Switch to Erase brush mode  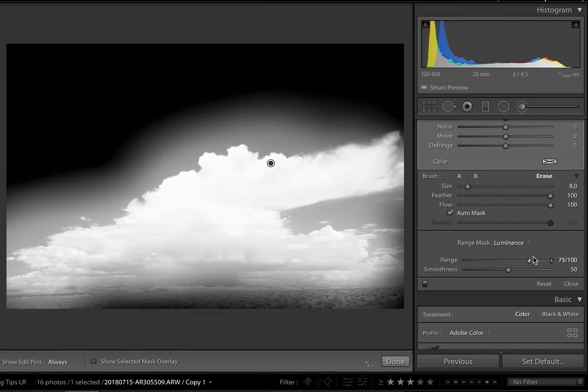click(544, 176)
